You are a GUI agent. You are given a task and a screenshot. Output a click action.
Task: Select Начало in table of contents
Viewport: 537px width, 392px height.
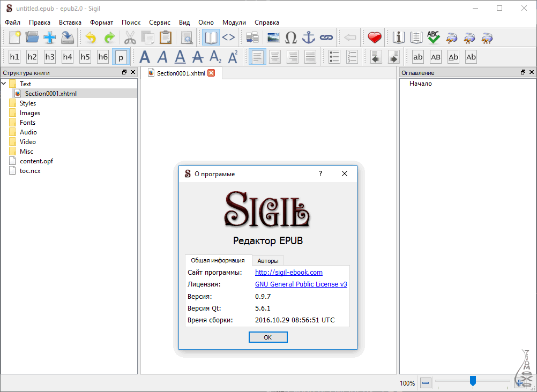click(x=421, y=84)
